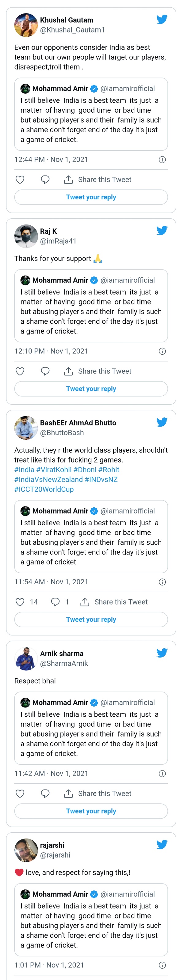Viewport: 184px width, 980px height.
Task: Click the like count 14 on BashEEr's tweet
Action: (34, 601)
